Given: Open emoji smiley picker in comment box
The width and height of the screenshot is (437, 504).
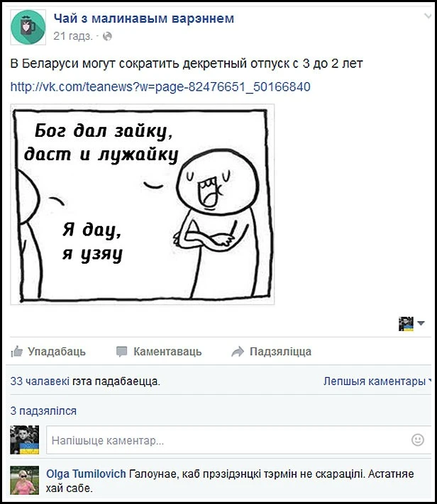Looking at the screenshot, I should [418, 439].
